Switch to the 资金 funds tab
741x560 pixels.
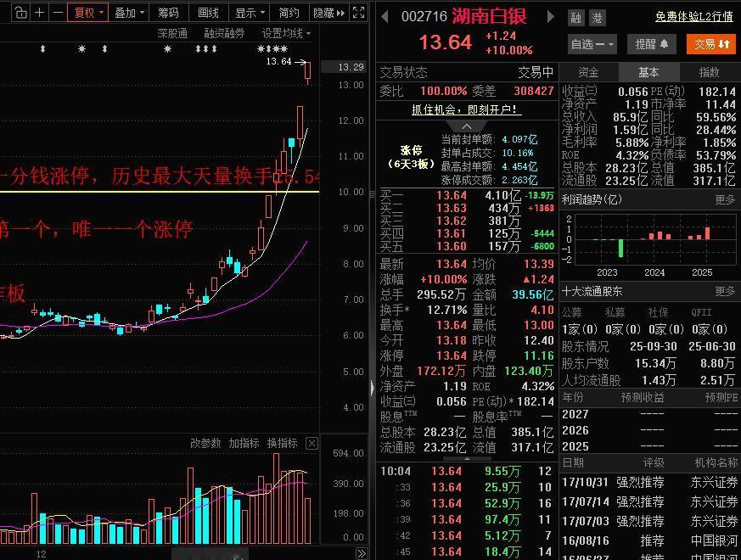click(588, 71)
